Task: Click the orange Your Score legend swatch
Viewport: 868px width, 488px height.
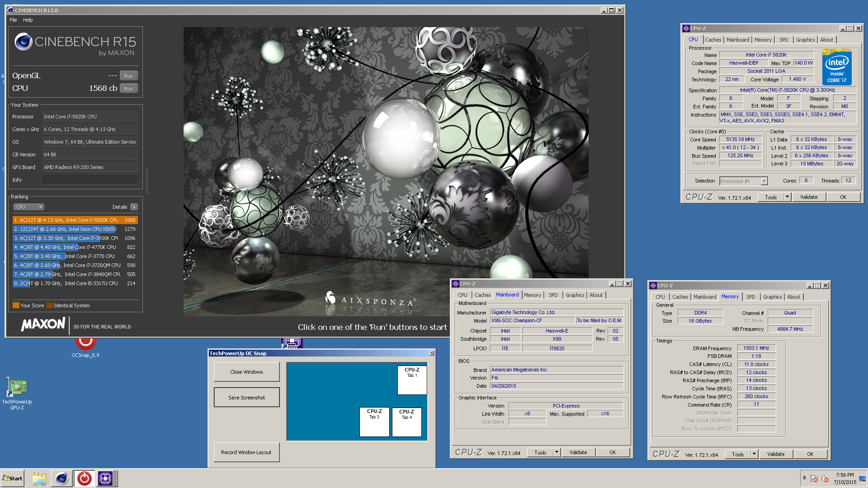Action: click(16, 305)
